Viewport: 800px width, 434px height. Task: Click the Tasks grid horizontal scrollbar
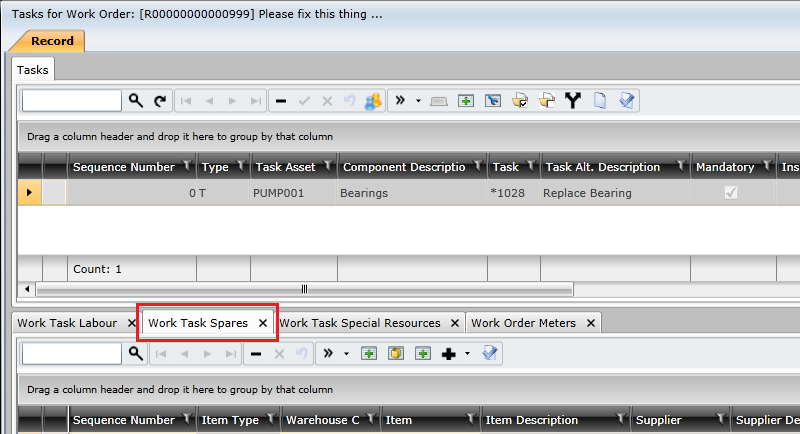coord(304,290)
